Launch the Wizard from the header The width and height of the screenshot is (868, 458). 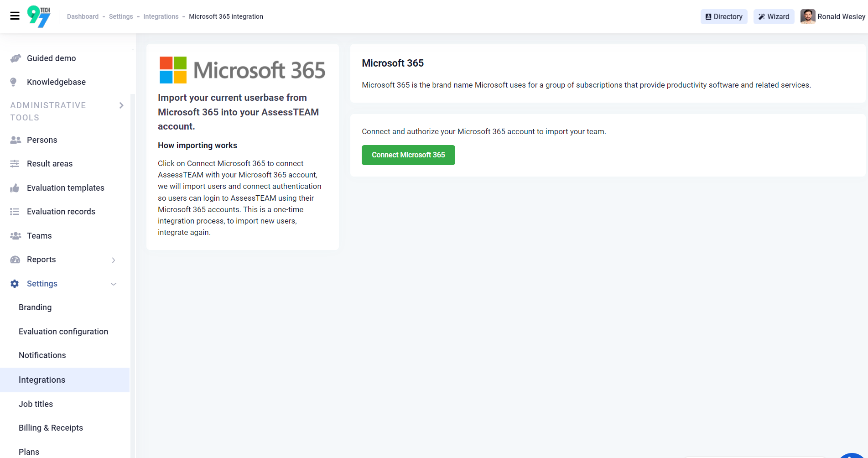(774, 16)
